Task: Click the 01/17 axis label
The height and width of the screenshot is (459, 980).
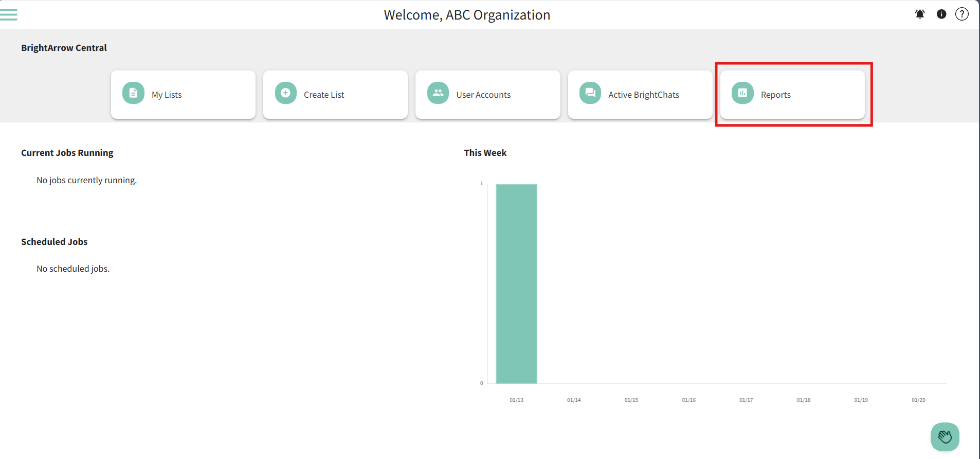Action: tap(746, 400)
